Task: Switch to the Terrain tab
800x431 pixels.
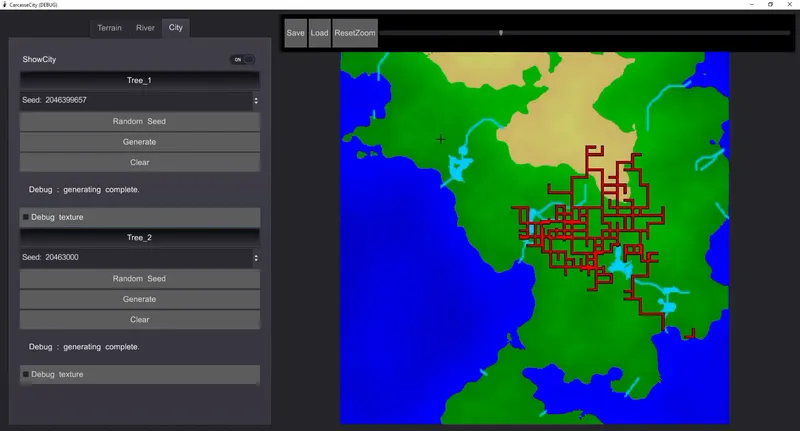Action: click(109, 28)
